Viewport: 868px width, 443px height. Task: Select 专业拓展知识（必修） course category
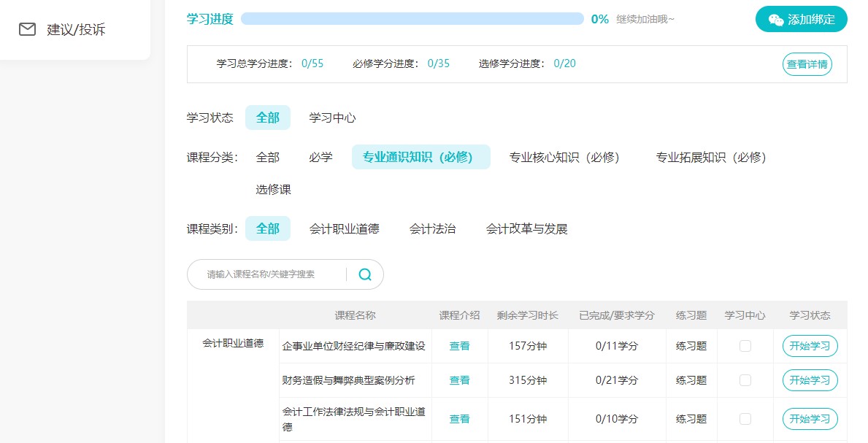711,157
